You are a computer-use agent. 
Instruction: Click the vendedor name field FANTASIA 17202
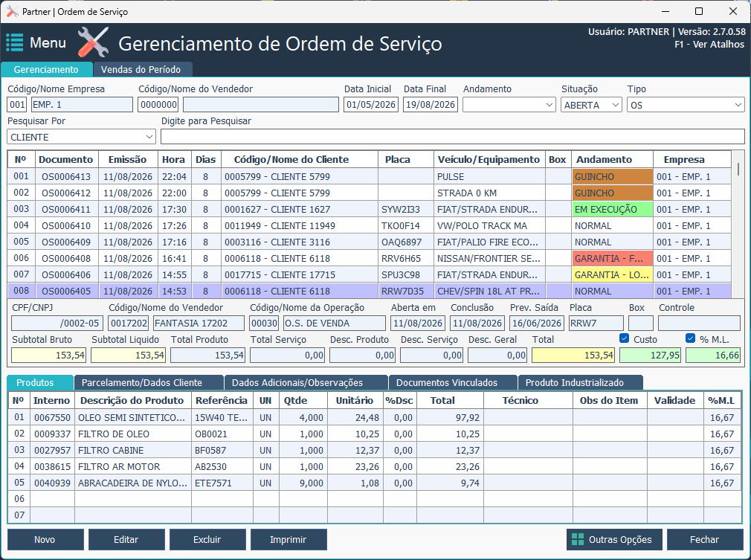coord(199,323)
